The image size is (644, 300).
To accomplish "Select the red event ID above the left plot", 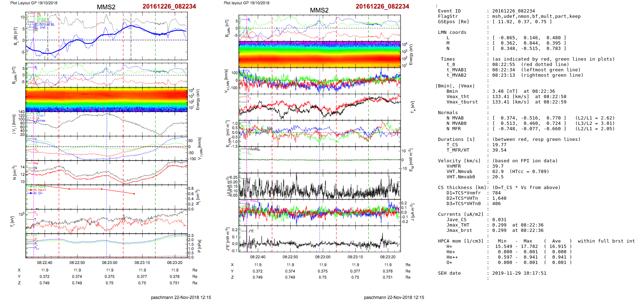I will pyautogui.click(x=169, y=6).
